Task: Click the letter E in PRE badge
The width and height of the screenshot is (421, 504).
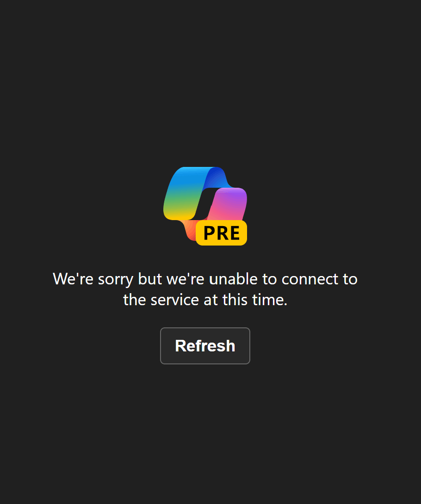Action: pos(235,233)
